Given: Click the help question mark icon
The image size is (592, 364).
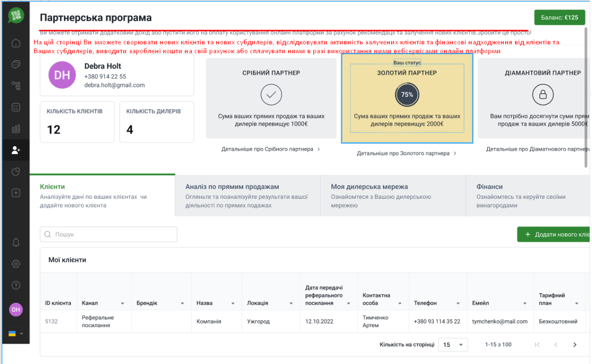Looking at the screenshot, I should pyautogui.click(x=16, y=285).
